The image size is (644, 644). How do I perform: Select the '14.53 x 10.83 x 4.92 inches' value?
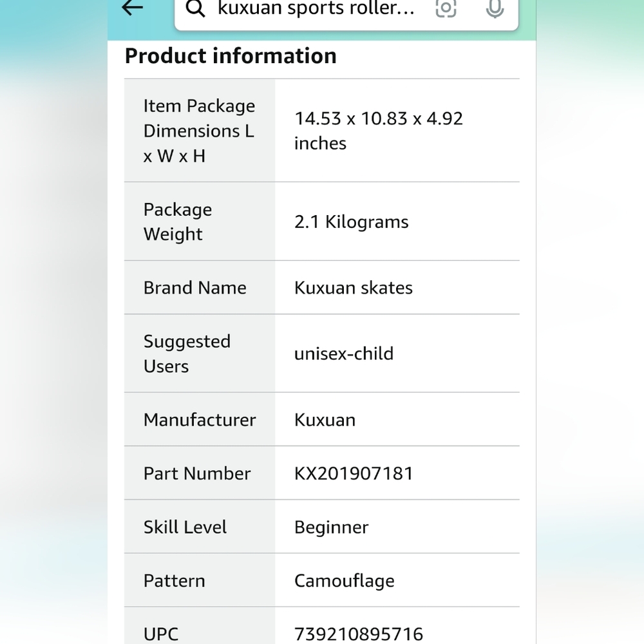tap(378, 131)
